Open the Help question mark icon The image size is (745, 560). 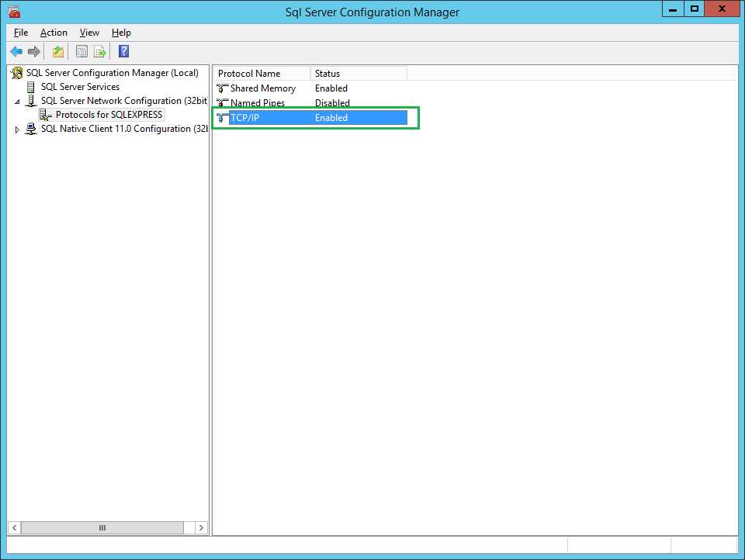(123, 51)
